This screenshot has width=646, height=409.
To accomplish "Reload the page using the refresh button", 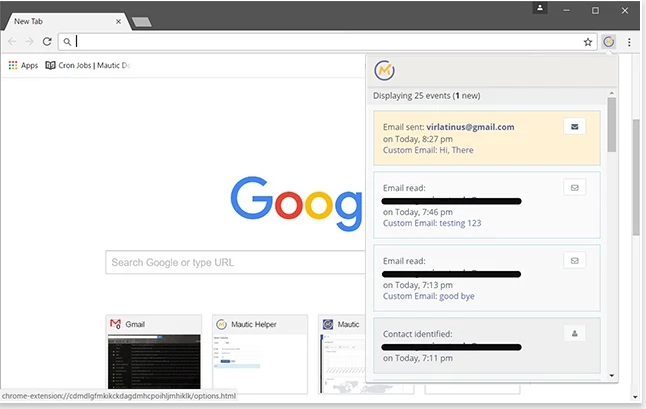I will click(47, 42).
